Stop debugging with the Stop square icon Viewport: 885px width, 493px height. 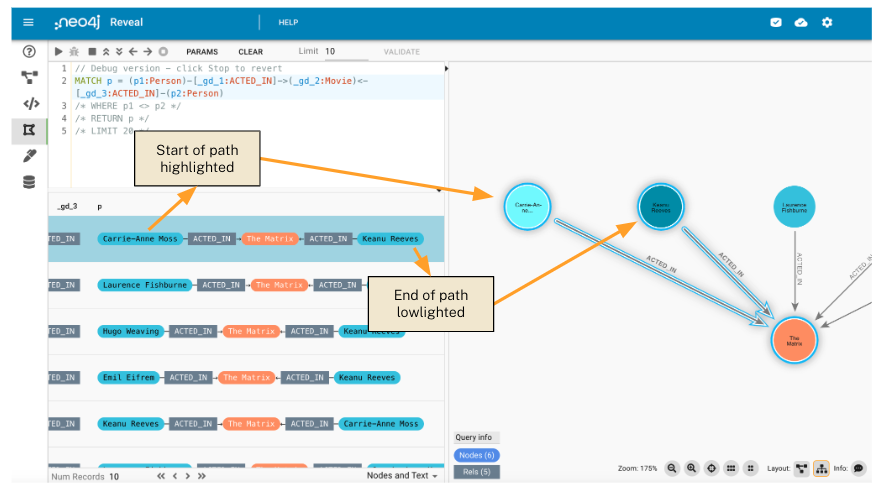92,51
